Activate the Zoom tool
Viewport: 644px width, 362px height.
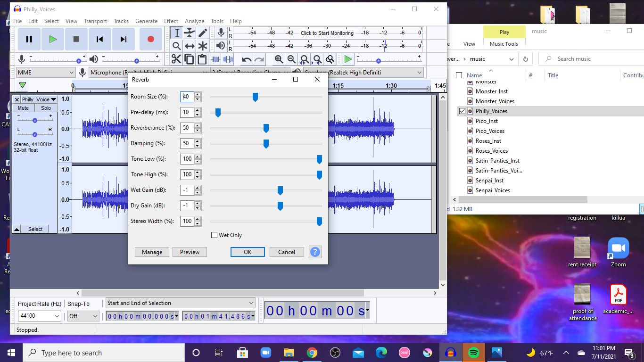[177, 46]
